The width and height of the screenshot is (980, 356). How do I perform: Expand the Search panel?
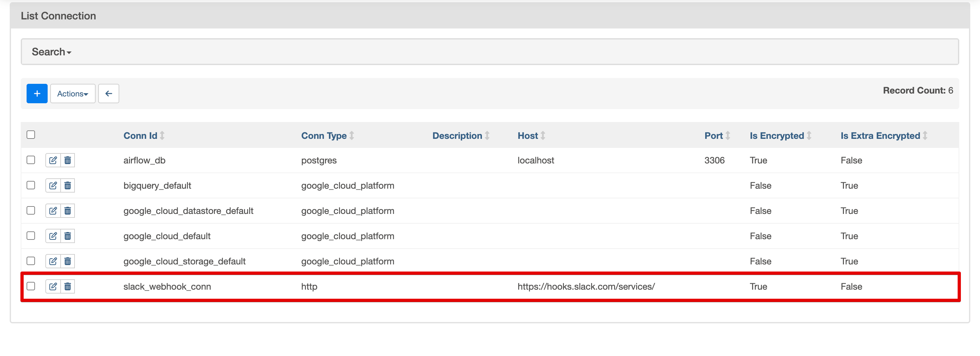click(51, 51)
